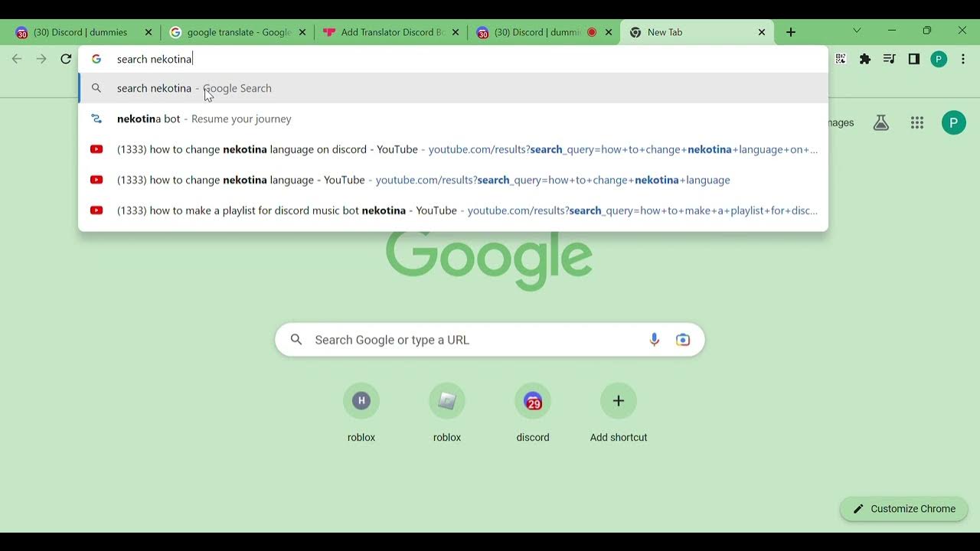Switch to the Discord tab with the recording indicator
This screenshot has width=980, height=551.
pyautogui.click(x=544, y=32)
